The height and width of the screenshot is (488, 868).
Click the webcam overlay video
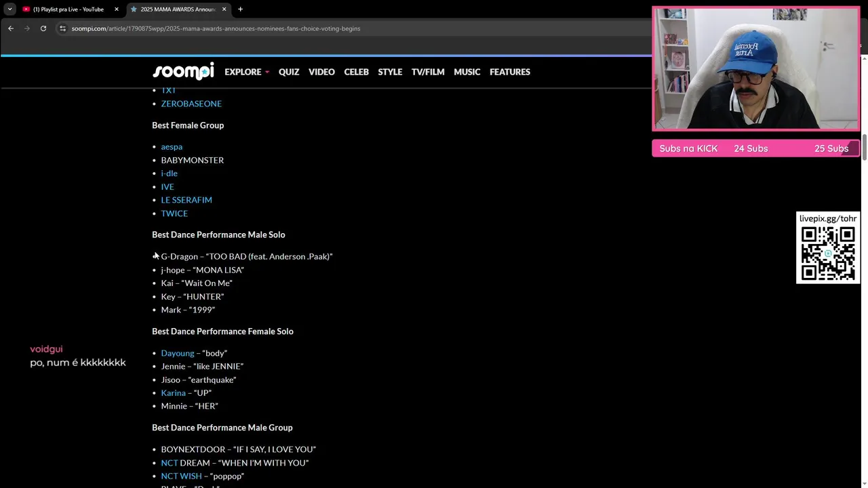756,68
